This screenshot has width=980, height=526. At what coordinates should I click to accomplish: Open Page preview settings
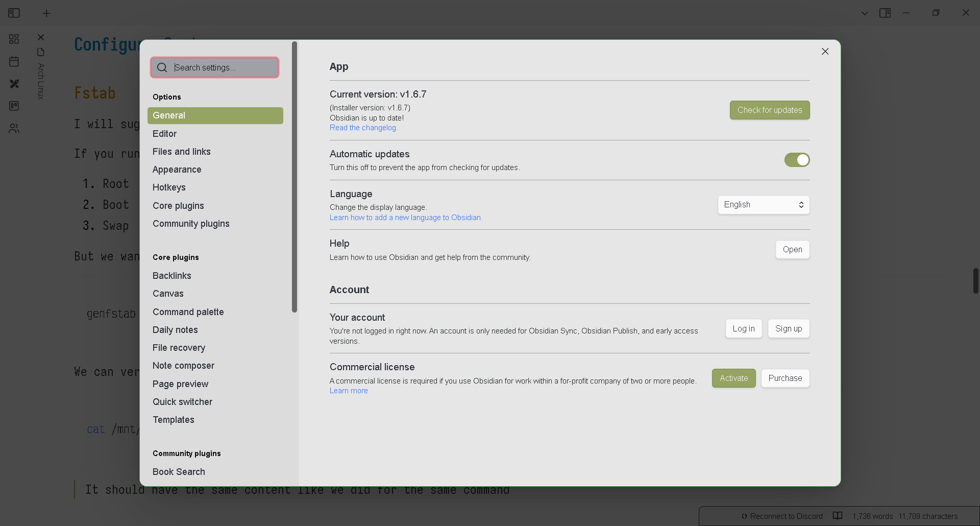(x=215, y=384)
